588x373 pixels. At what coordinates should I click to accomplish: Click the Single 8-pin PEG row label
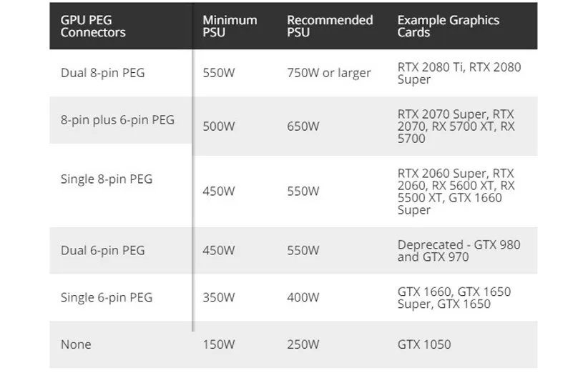point(107,179)
